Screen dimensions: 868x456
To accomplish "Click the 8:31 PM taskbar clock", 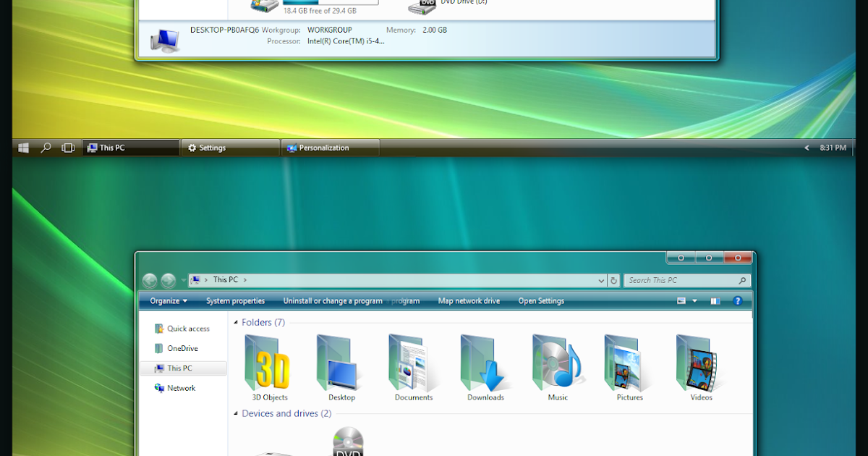I will 833,148.
